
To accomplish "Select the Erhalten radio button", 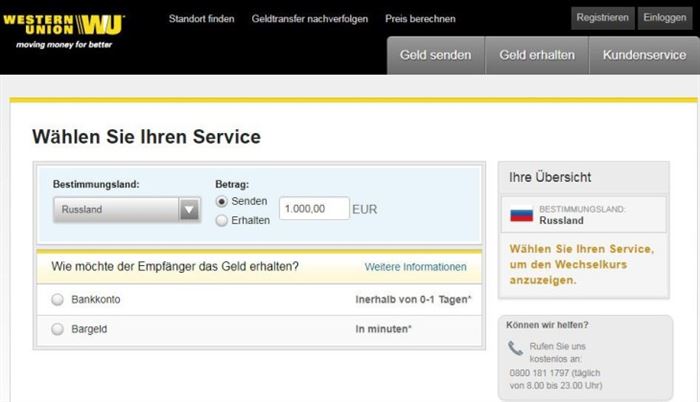I will (x=221, y=221).
